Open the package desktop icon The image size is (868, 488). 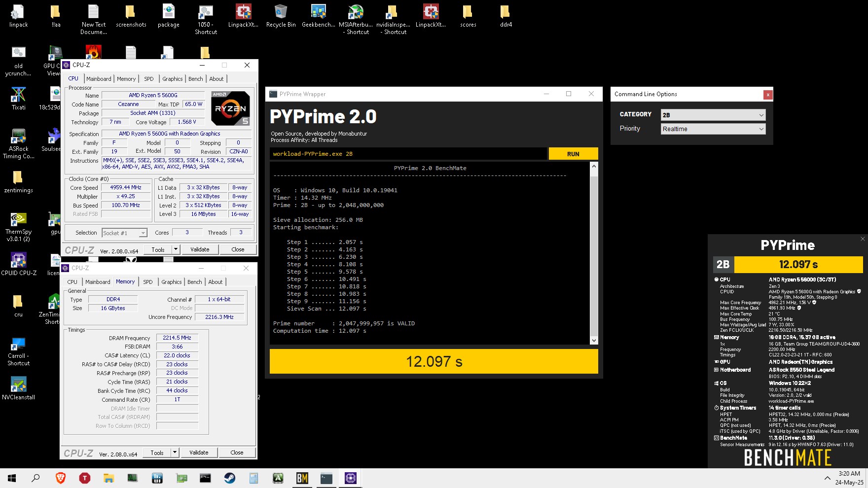pyautogui.click(x=168, y=16)
